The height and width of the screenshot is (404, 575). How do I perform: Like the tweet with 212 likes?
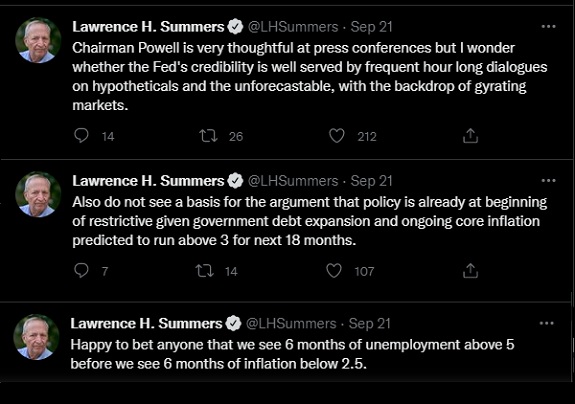336,136
